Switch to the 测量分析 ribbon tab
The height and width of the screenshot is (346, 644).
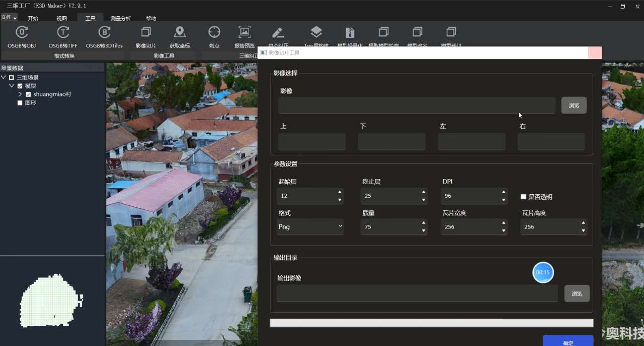click(120, 19)
